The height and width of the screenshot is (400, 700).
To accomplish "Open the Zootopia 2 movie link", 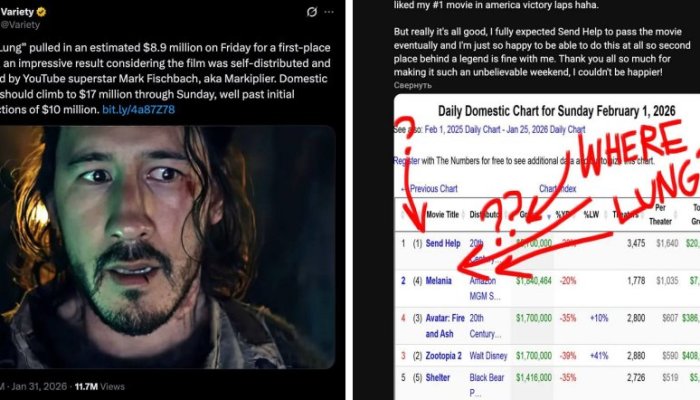I will click(x=443, y=356).
